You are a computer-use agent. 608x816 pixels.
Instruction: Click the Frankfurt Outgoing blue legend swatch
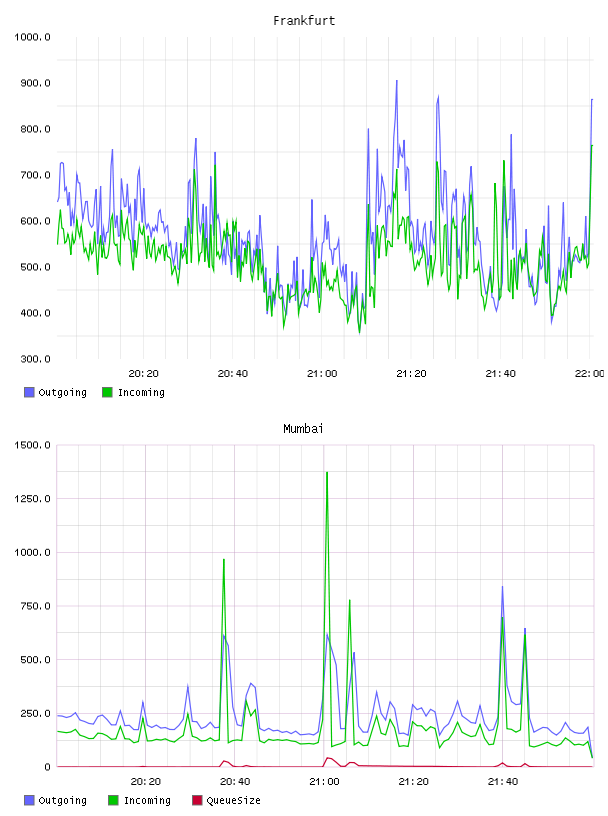(29, 392)
